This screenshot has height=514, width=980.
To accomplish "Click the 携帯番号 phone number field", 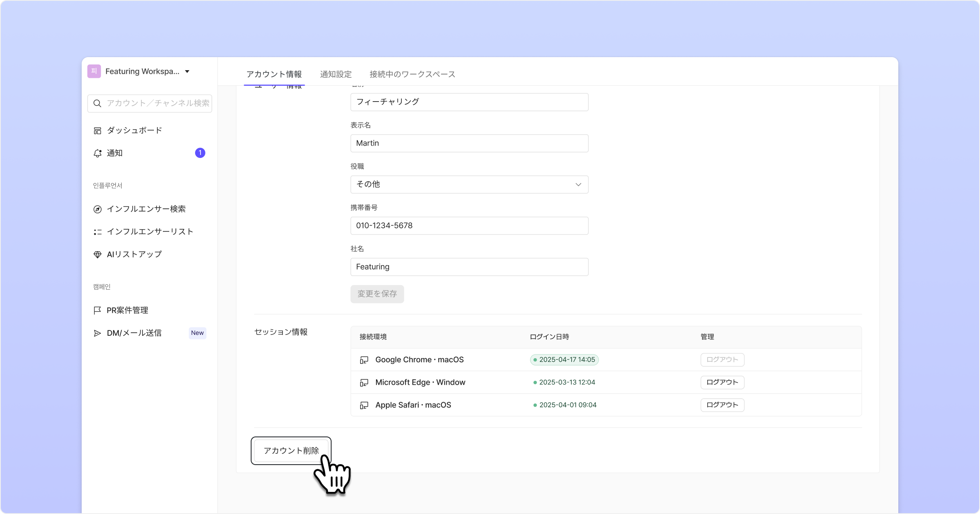I will coord(469,226).
